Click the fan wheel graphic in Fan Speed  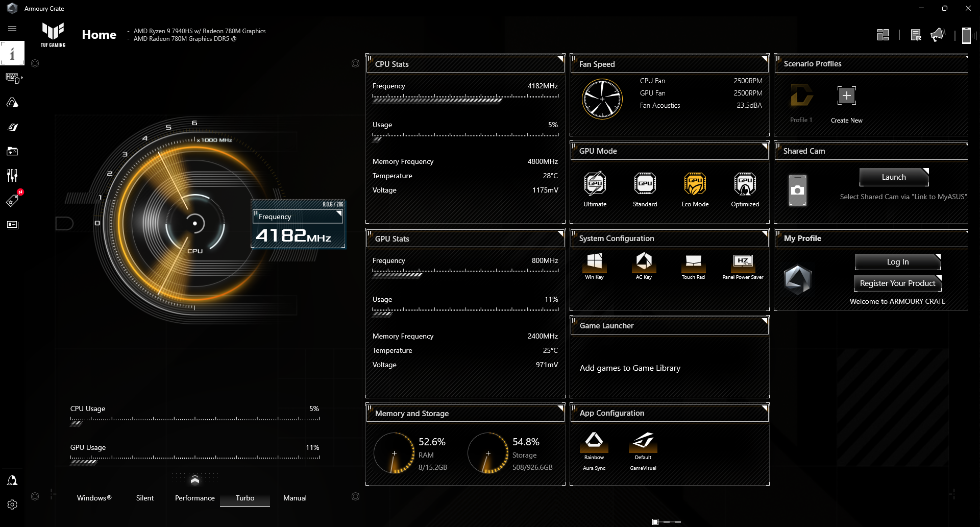point(602,99)
